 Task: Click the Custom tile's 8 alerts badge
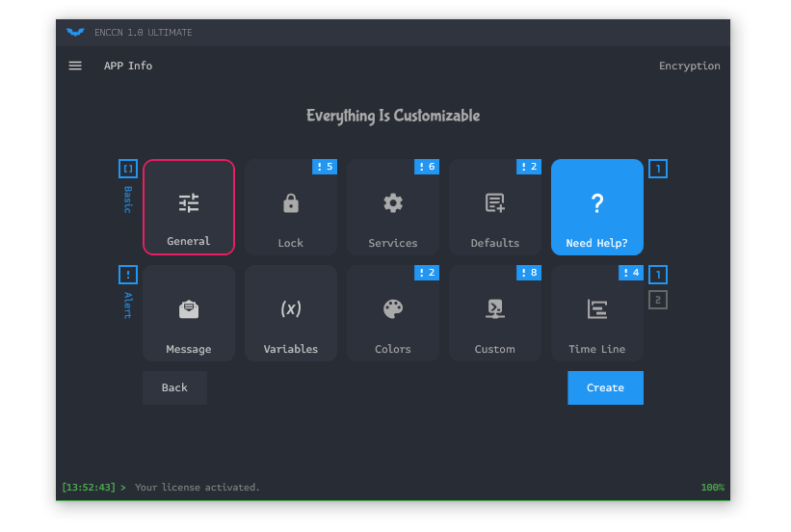coord(529,273)
